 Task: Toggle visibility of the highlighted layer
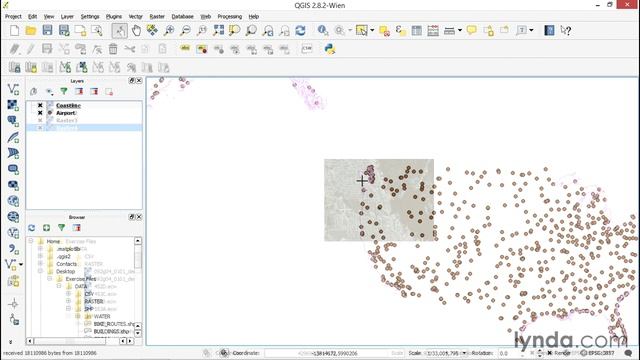tap(40, 128)
